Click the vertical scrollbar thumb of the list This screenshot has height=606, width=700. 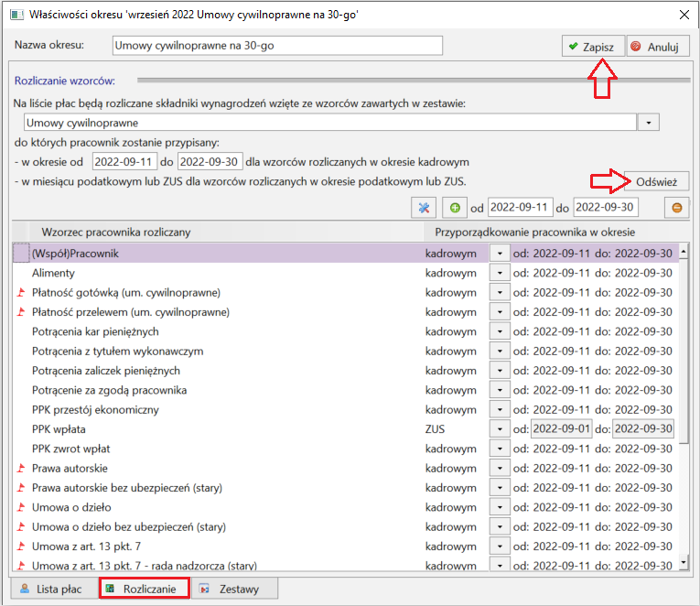click(684, 352)
